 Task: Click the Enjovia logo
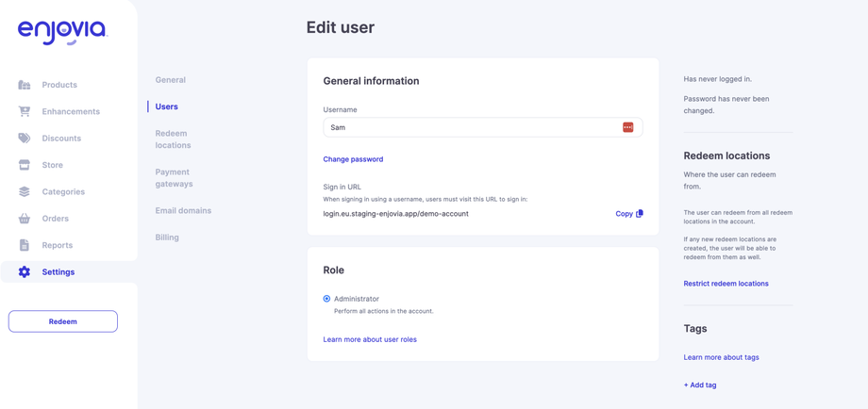pyautogui.click(x=62, y=32)
